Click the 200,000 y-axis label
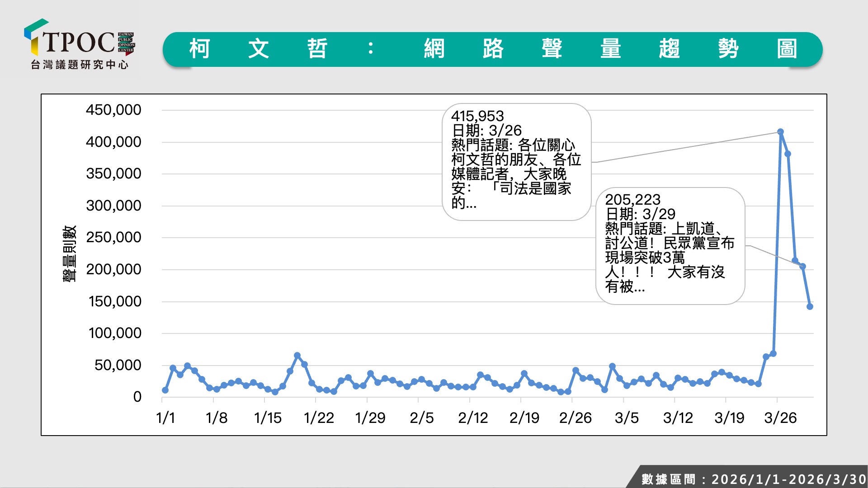 click(x=113, y=269)
